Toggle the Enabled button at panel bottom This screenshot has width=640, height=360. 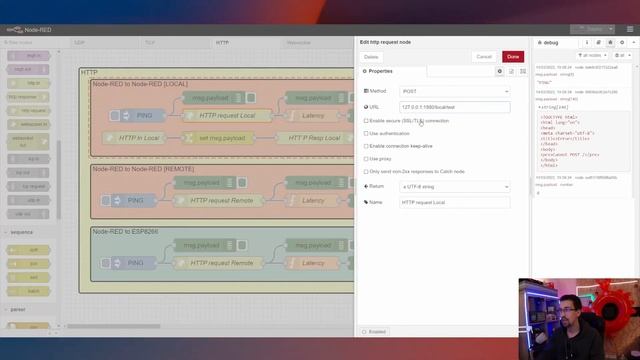tap(374, 331)
